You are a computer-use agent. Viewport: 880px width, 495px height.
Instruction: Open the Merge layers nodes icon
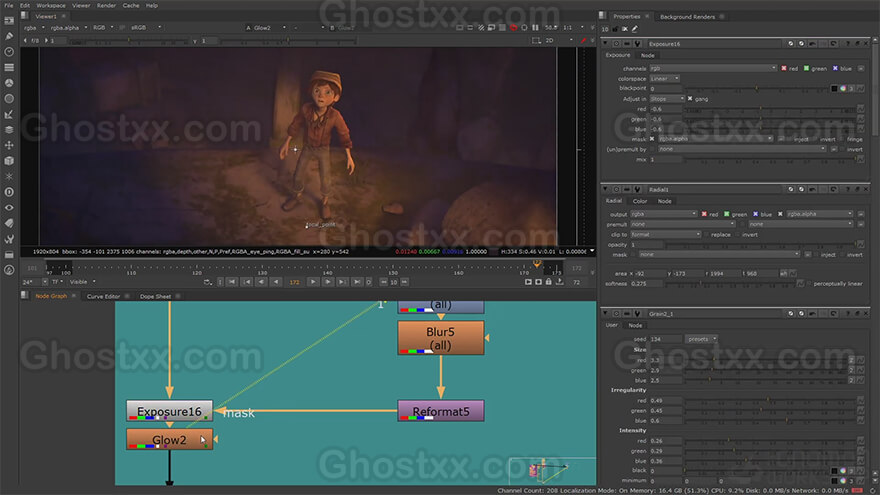[x=9, y=130]
